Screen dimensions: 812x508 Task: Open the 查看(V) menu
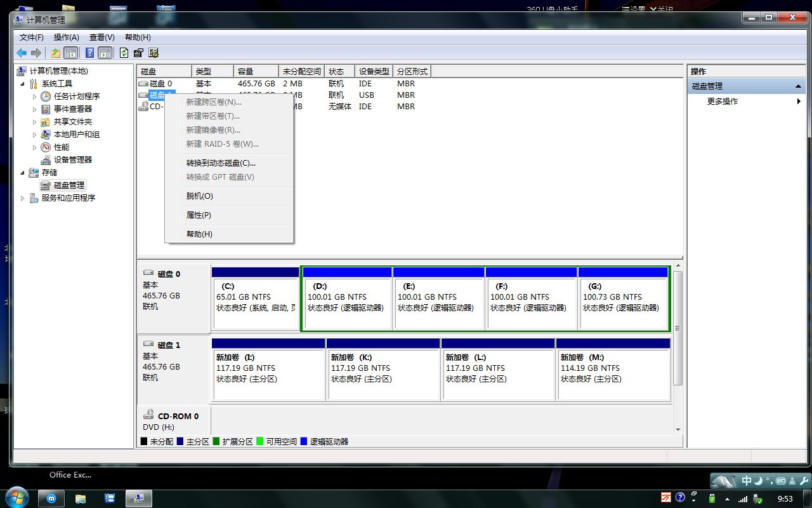click(102, 37)
